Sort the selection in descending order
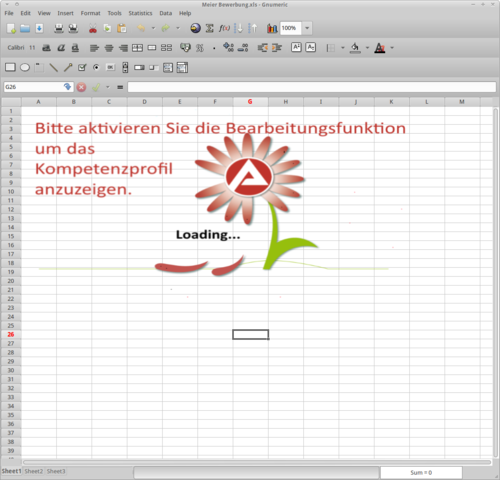Viewport: 500px width, 480px height. [253, 28]
